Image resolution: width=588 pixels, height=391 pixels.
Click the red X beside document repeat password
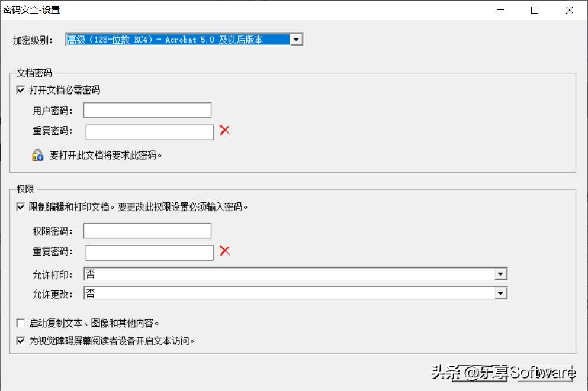click(224, 130)
